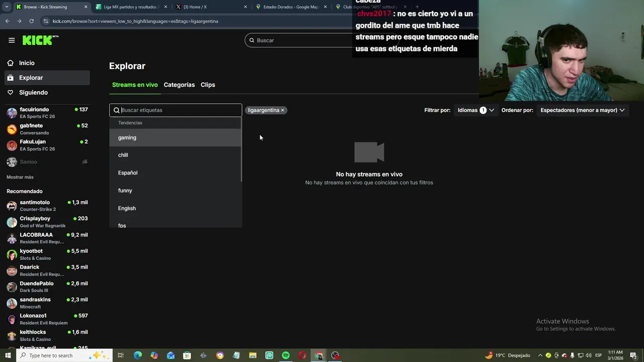Open santimotolo's recommended stream
Viewport: 644px width, 362px height.
pyautogui.click(x=47, y=206)
